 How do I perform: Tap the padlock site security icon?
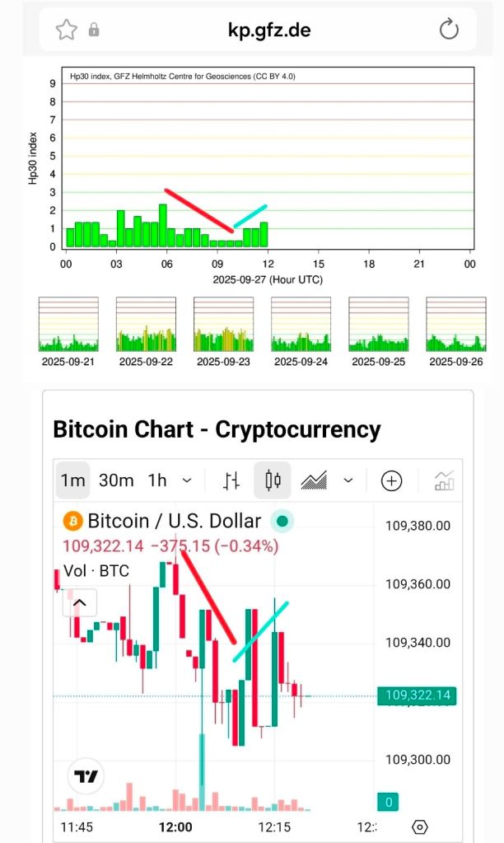coord(94,29)
